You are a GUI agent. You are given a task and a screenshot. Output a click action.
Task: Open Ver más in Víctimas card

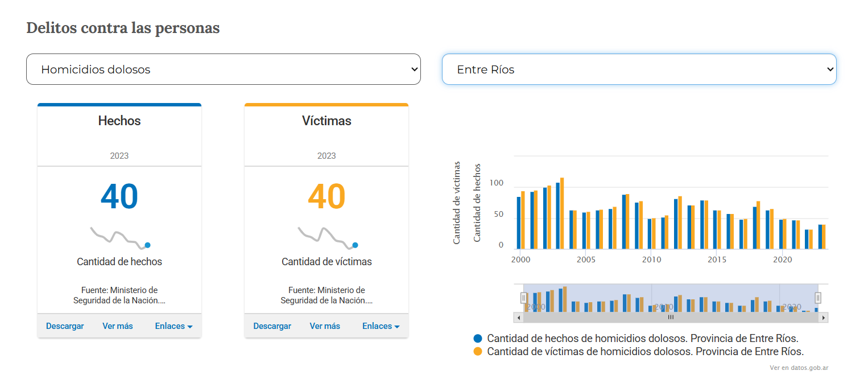(x=325, y=326)
